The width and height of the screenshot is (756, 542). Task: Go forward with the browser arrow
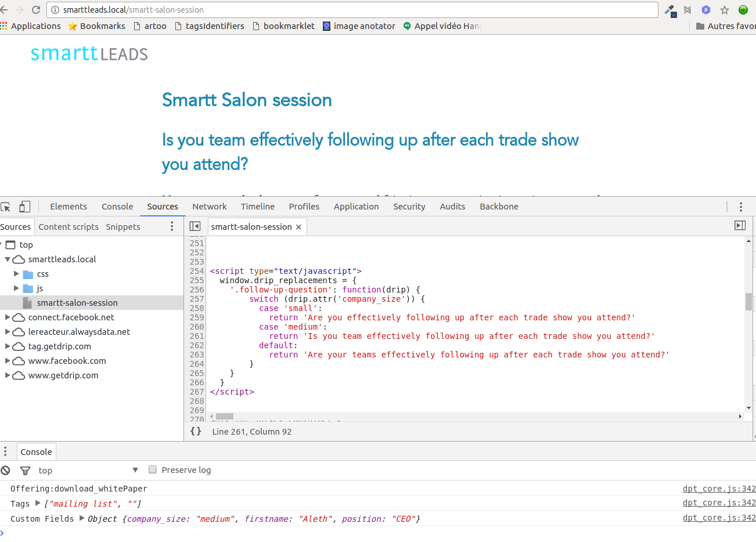point(19,10)
